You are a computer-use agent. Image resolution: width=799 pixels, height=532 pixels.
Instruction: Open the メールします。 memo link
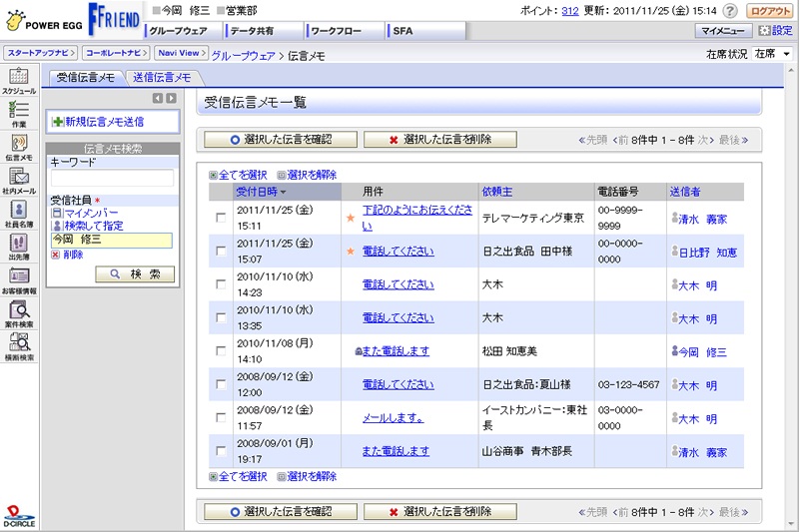(393, 418)
